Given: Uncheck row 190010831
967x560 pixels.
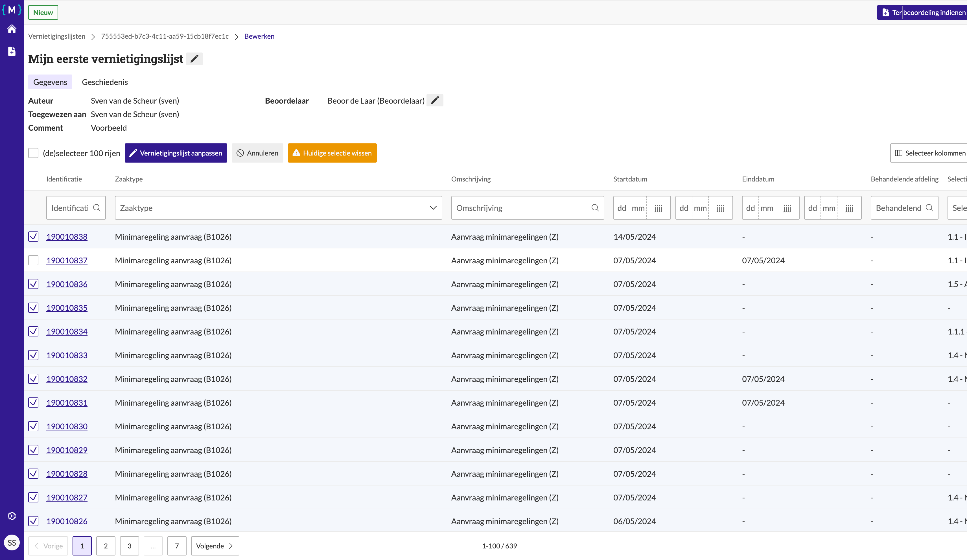Looking at the screenshot, I should coord(33,403).
